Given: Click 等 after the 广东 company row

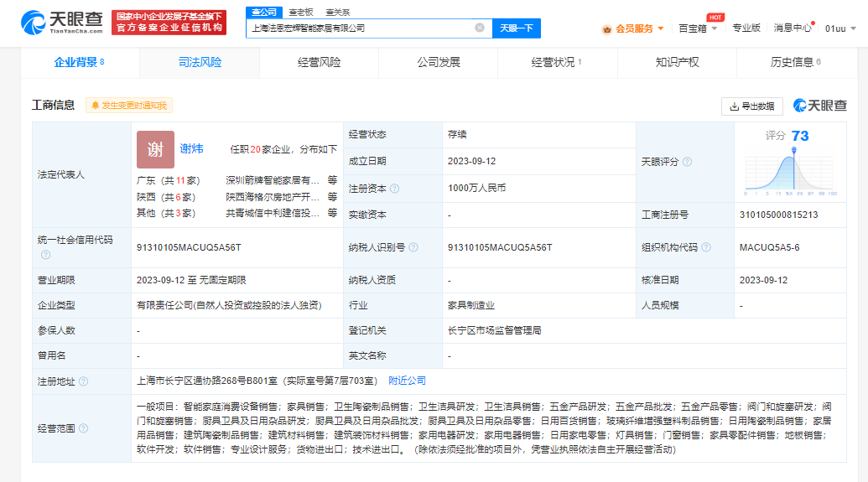Looking at the screenshot, I should [332, 180].
